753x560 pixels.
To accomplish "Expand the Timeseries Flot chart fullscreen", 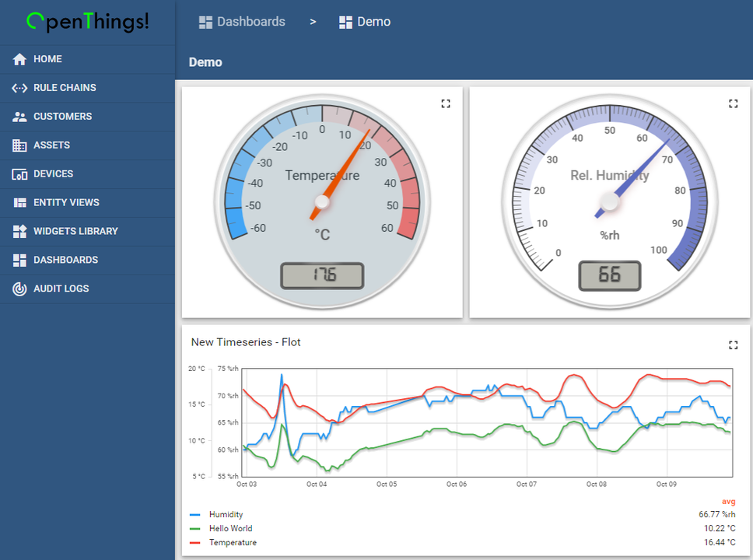I will pos(733,345).
